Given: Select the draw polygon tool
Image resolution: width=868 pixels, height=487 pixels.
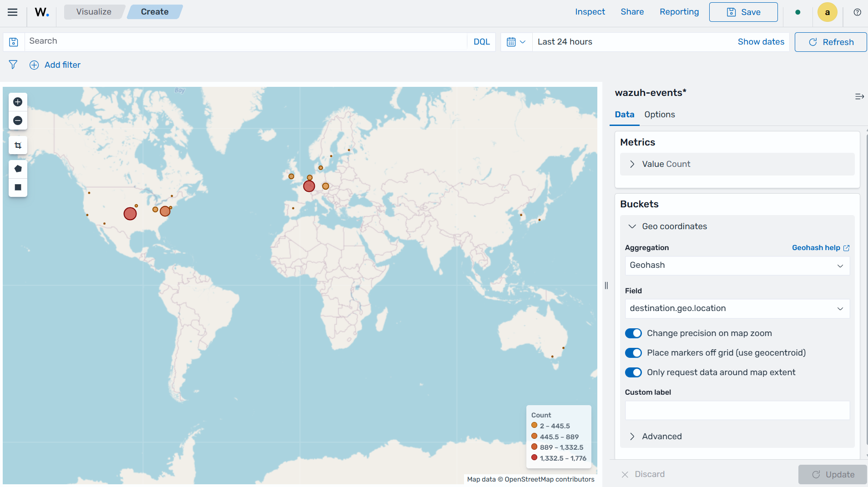Looking at the screenshot, I should [18, 169].
